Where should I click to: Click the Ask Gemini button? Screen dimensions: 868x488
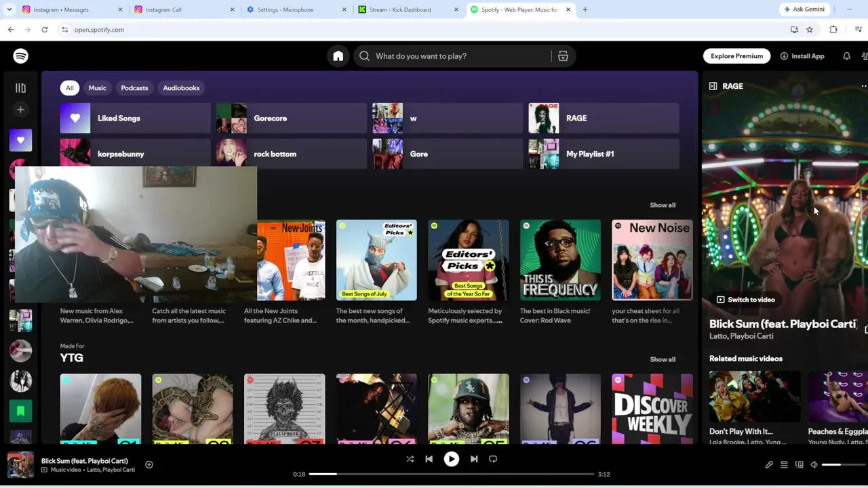tap(805, 9)
